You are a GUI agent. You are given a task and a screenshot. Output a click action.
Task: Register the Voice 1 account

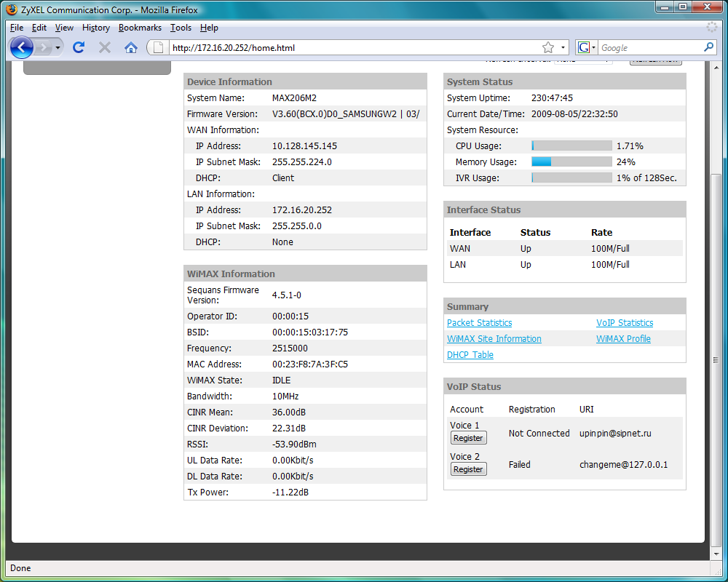pyautogui.click(x=468, y=438)
